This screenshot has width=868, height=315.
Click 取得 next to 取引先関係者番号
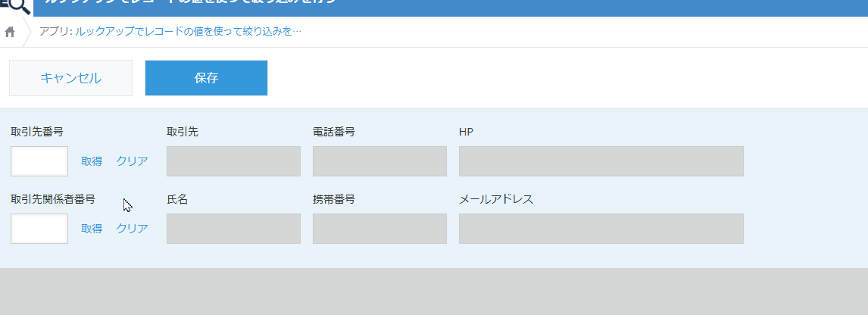[x=92, y=229]
